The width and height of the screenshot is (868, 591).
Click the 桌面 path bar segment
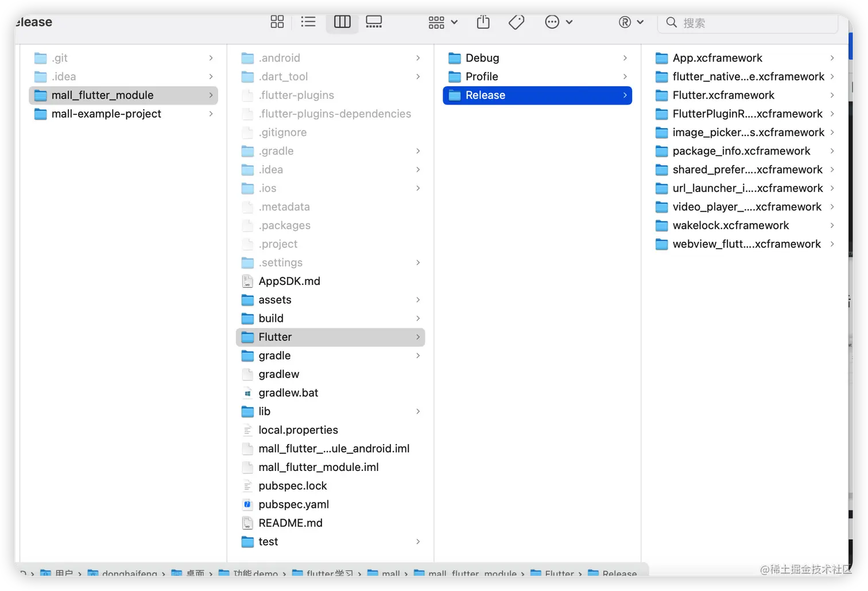[188, 573]
